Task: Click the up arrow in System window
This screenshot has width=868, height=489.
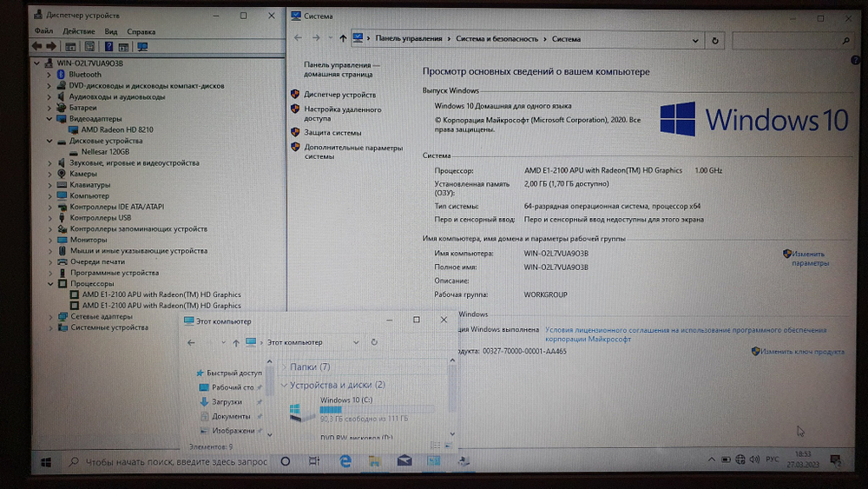Action: [x=343, y=38]
